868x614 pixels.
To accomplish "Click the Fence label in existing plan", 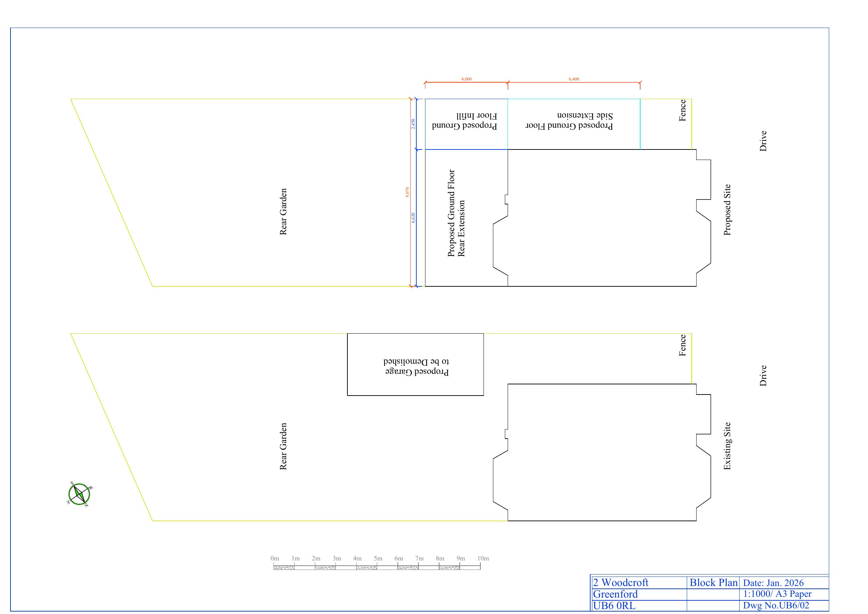I will 682,346.
